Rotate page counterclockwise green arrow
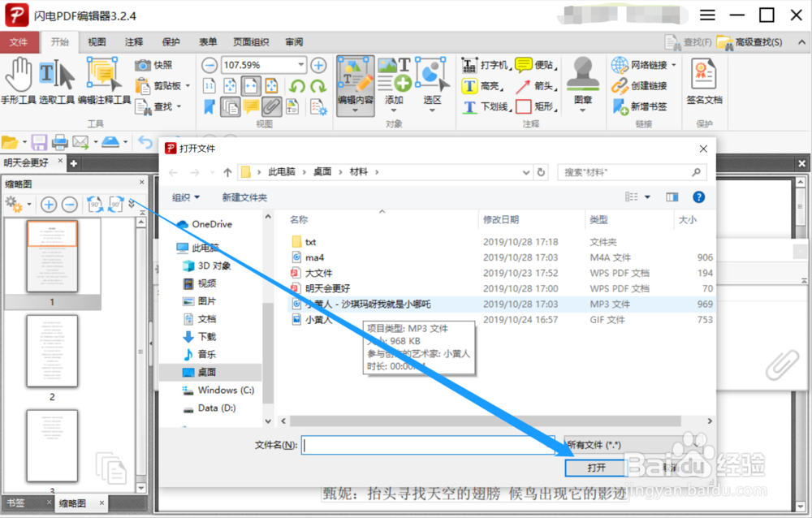812x518 pixels. (x=297, y=86)
